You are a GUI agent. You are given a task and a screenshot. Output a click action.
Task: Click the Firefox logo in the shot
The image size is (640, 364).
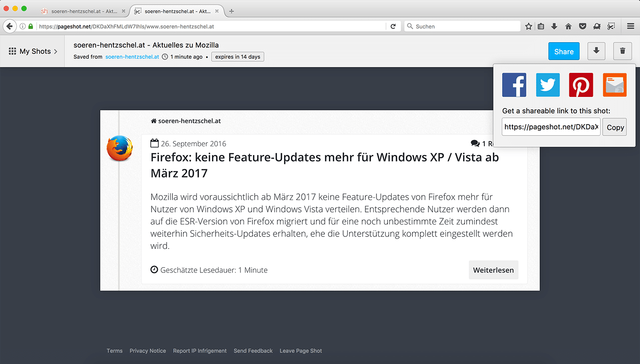coord(120,148)
